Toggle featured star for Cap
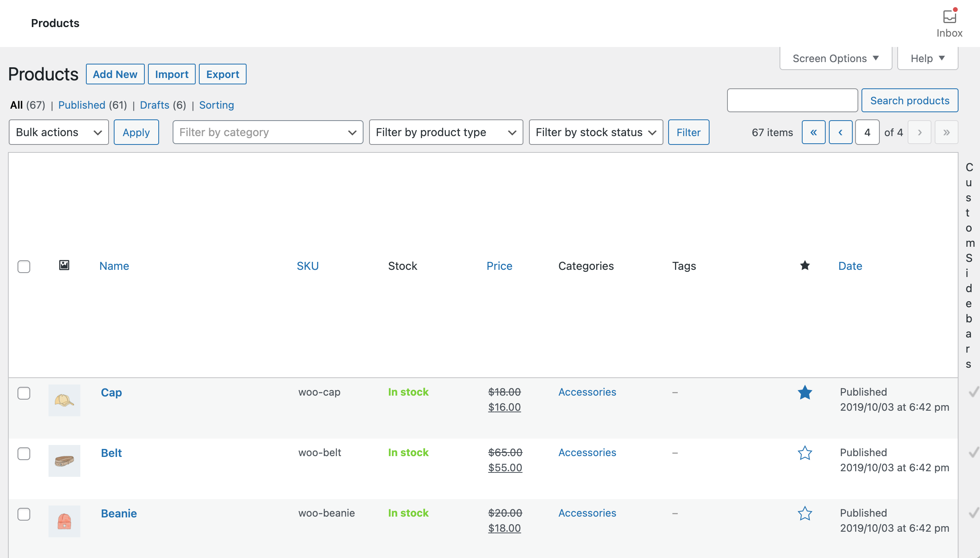980x558 pixels. pyautogui.click(x=805, y=393)
